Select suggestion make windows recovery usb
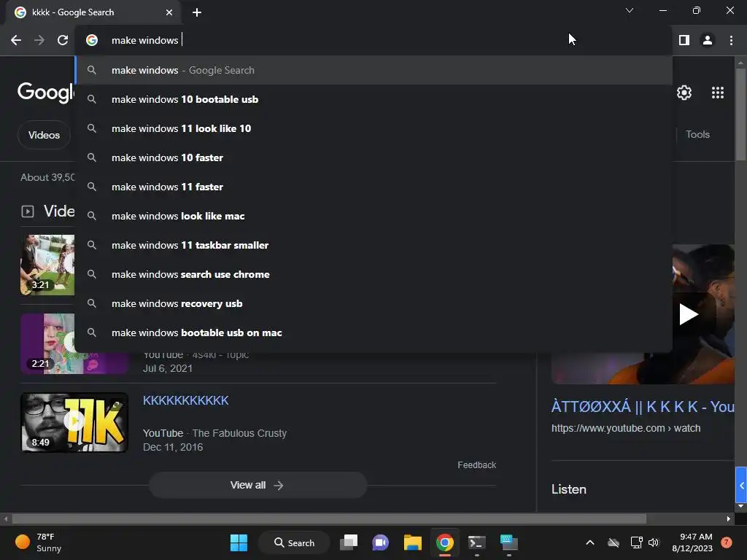The width and height of the screenshot is (747, 560). point(374,304)
